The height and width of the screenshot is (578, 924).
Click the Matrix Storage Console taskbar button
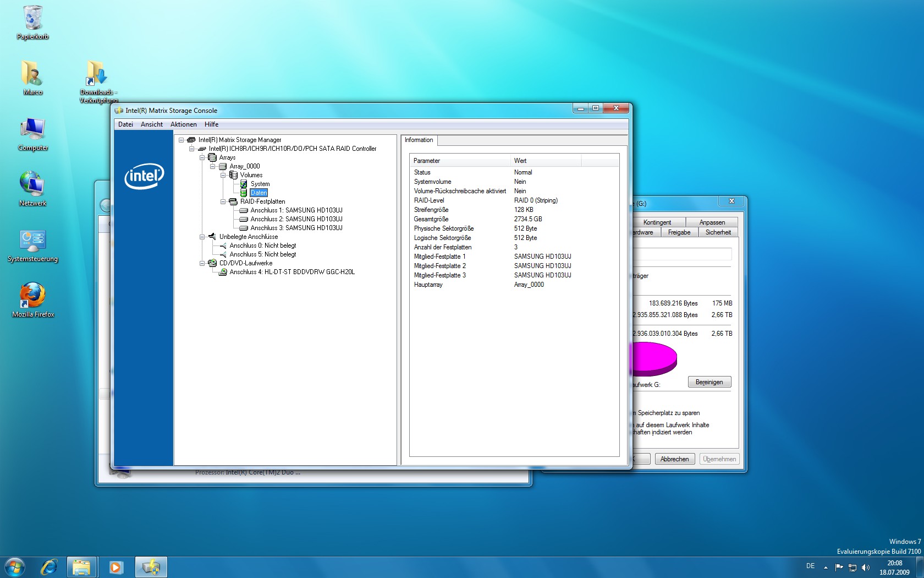point(151,567)
